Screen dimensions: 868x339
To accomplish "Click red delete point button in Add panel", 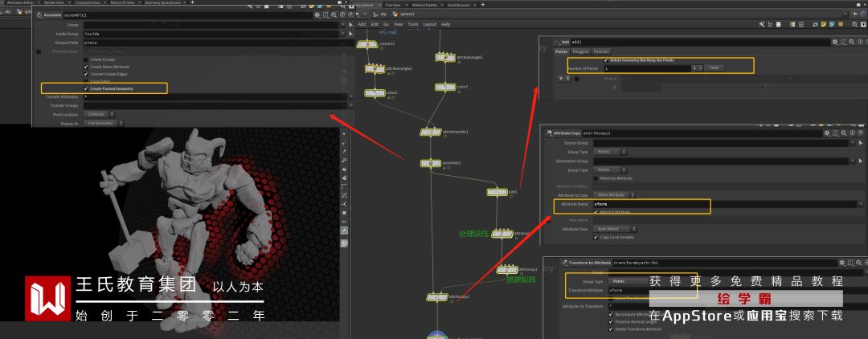I will pyautogui.click(x=561, y=79).
